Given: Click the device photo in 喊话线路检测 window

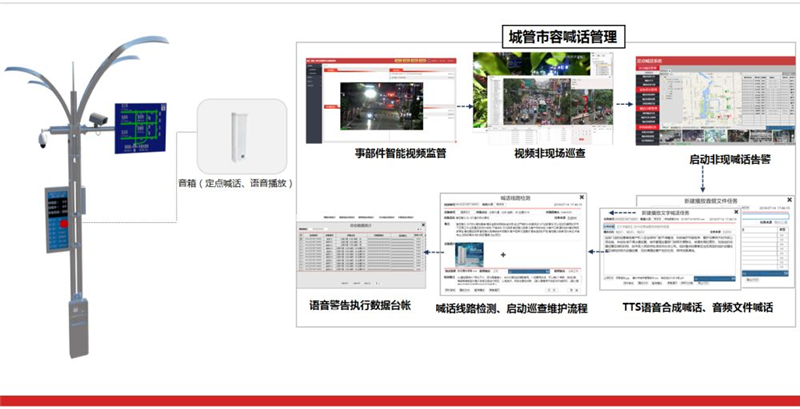Looking at the screenshot, I should coord(469,255).
